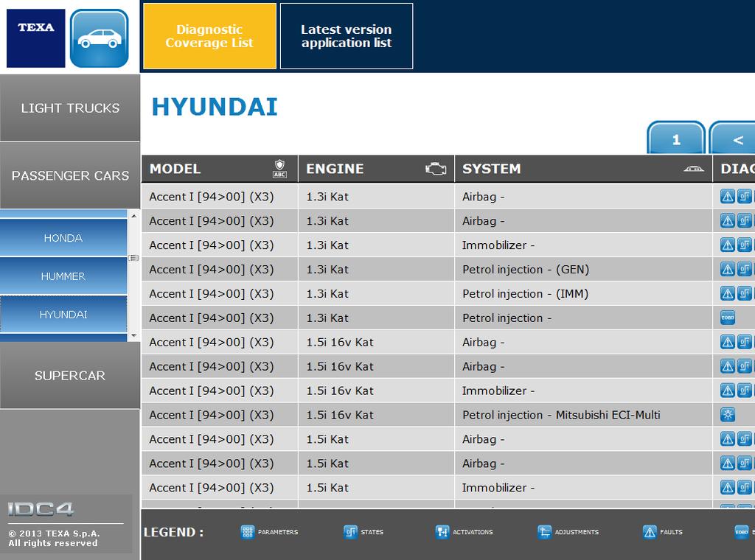Click faults icon in Petrol injection (IMM) row

[727, 293]
